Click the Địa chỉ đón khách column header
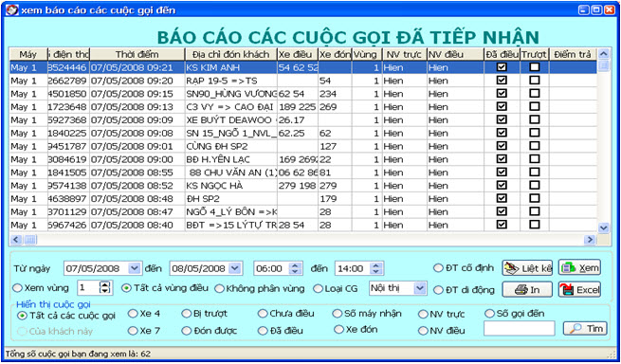The height and width of the screenshot is (364, 621). click(231, 54)
